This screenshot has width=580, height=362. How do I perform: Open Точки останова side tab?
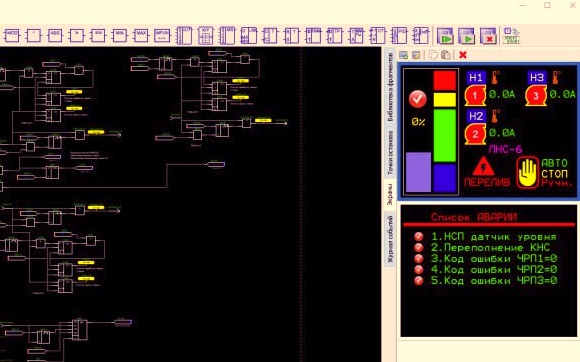pyautogui.click(x=390, y=152)
